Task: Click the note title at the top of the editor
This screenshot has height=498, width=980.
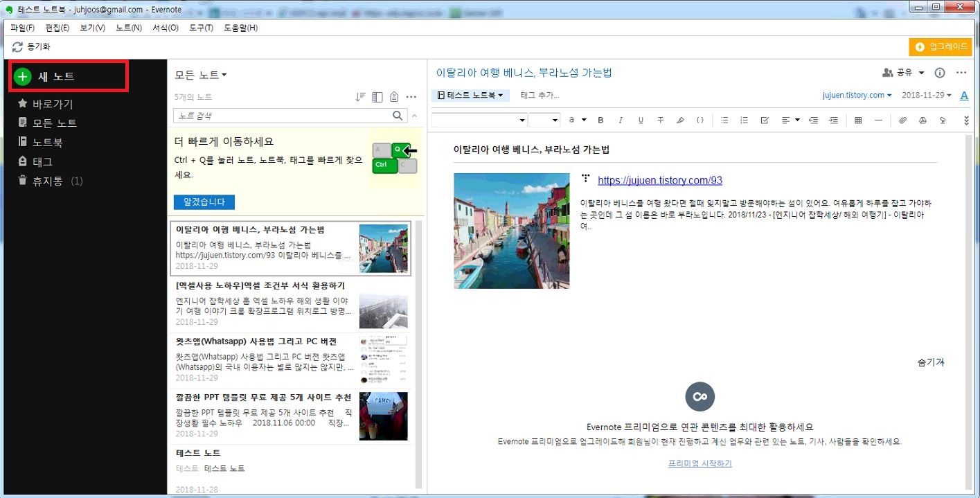Action: coord(524,73)
